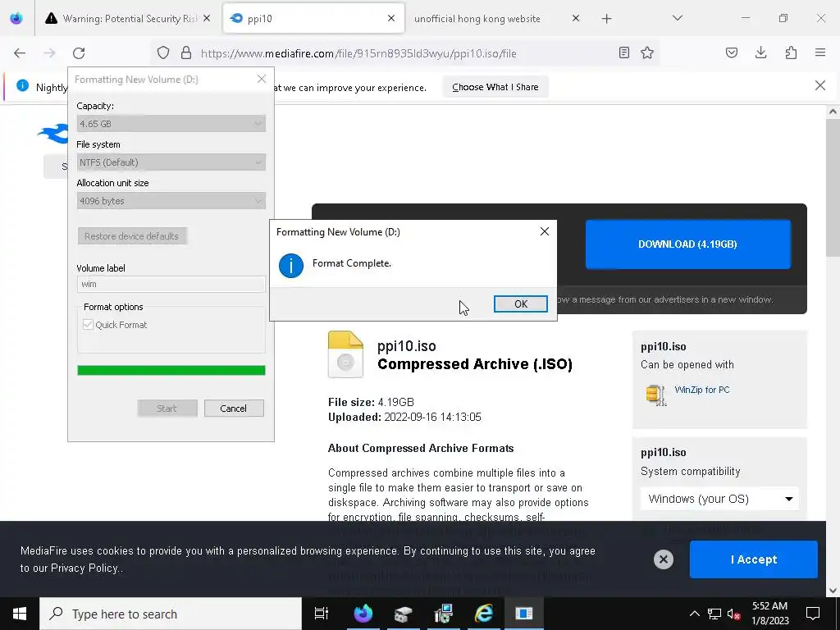Click the scrollbar up arrow
840x630 pixels.
[833, 112]
